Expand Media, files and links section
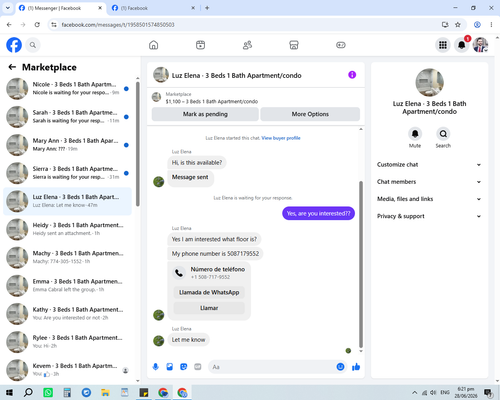The image size is (500, 400). point(429,199)
